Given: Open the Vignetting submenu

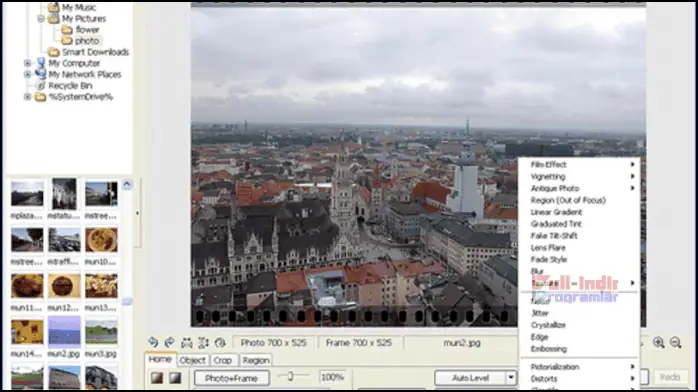Looking at the screenshot, I should [x=580, y=177].
